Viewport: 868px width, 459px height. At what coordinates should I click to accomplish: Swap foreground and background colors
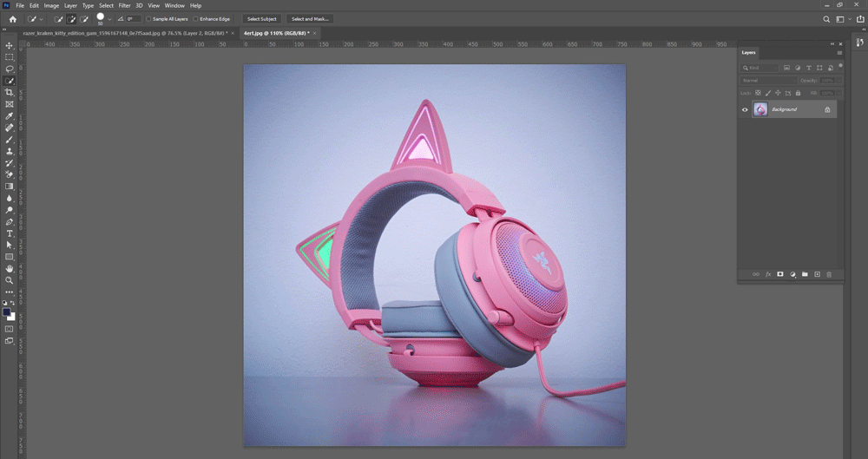point(13,303)
